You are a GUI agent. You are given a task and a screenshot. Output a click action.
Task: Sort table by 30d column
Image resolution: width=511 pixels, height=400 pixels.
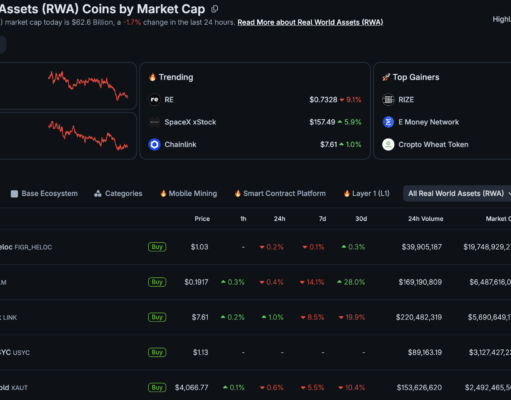pos(361,219)
